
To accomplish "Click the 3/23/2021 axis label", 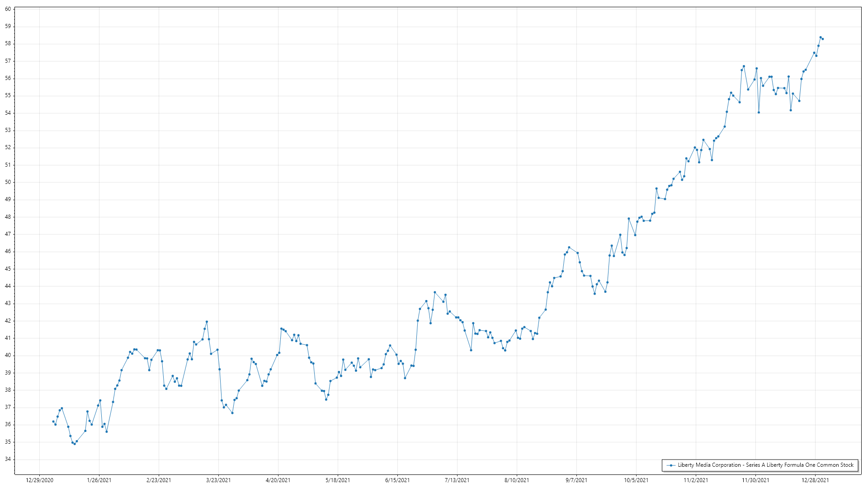I will click(218, 480).
